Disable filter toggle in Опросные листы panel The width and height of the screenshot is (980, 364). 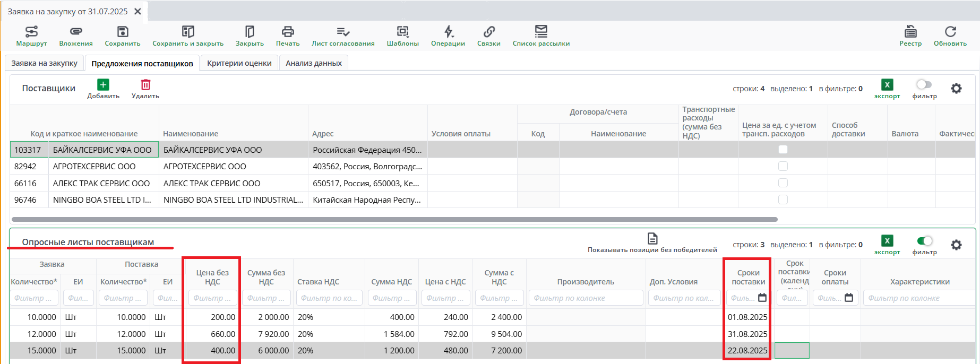pos(924,241)
